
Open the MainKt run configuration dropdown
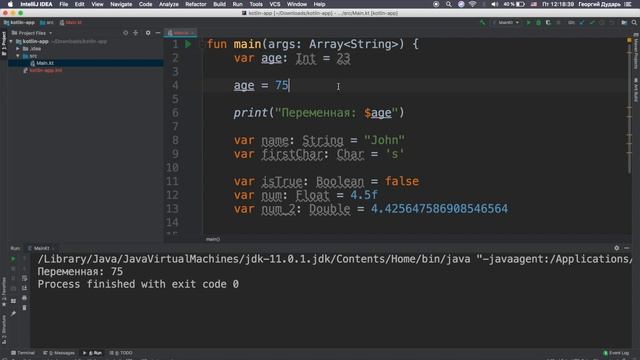pos(506,23)
